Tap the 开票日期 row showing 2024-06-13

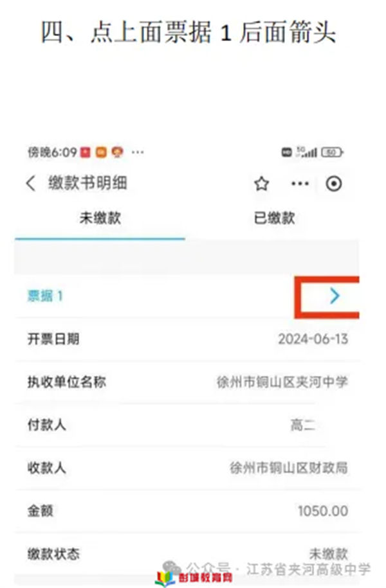188,339
